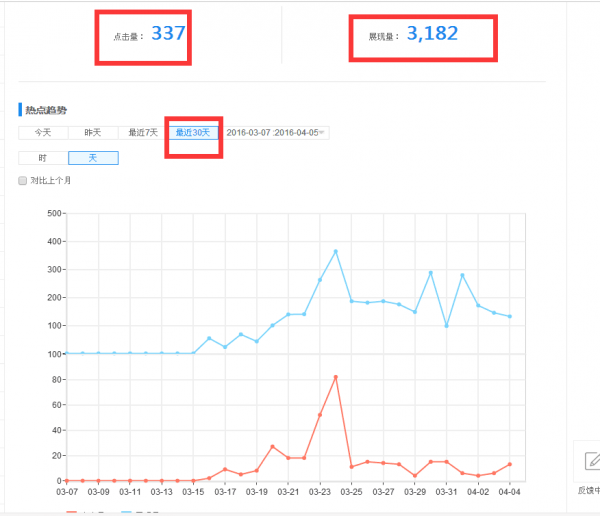
Task: Click the date range dropdown arrow
Action: click(x=323, y=132)
